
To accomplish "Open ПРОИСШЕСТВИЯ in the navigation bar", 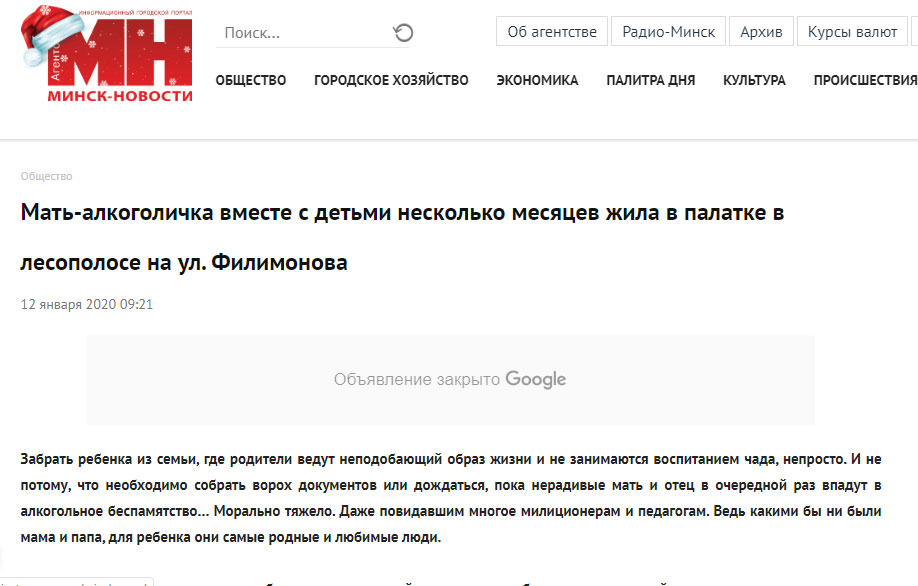I will tap(864, 80).
